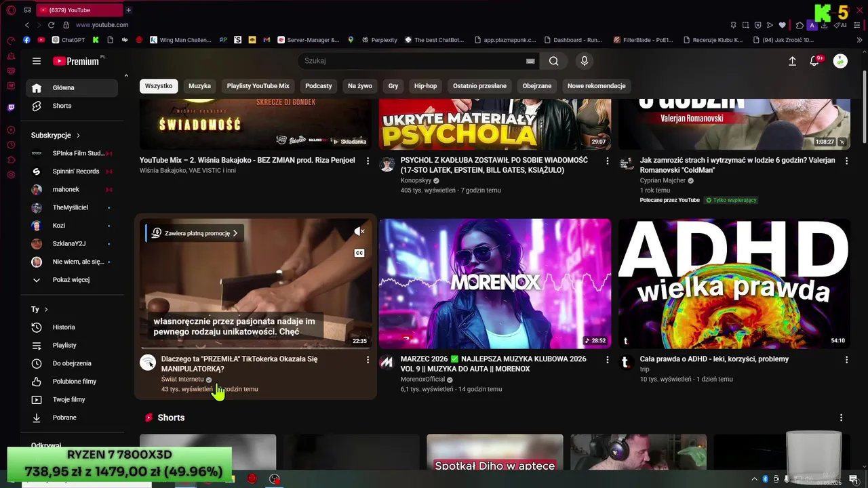This screenshot has height=488, width=868.
Task: Click the Opera GX logo menu
Action: click(x=11, y=10)
